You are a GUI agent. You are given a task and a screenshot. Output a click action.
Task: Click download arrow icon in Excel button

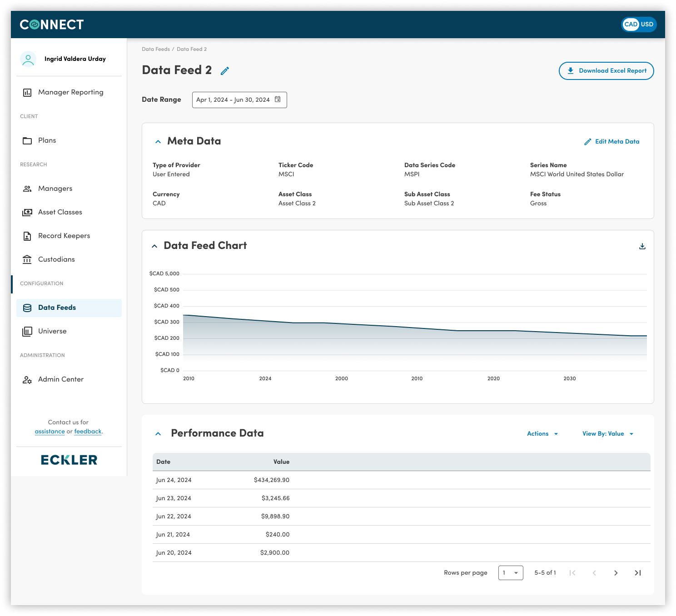[x=571, y=71]
